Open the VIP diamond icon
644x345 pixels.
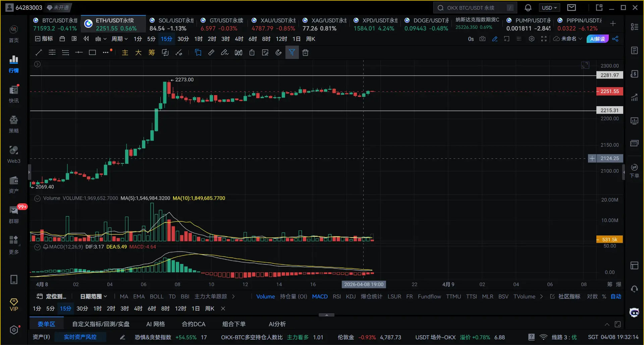click(14, 305)
